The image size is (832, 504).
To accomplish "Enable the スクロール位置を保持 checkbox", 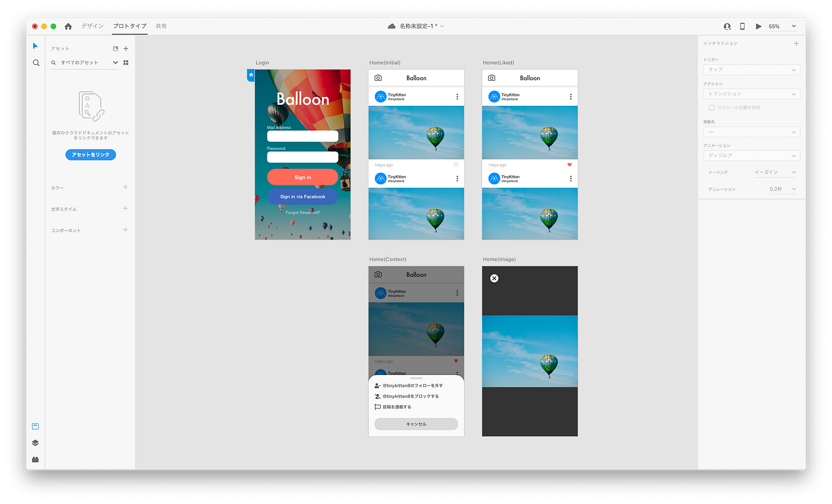I will tap(711, 107).
